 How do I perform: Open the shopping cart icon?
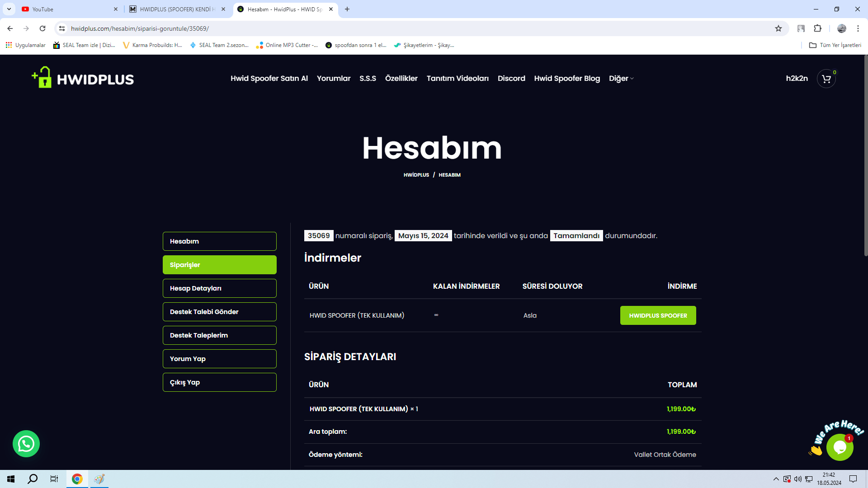(x=826, y=79)
